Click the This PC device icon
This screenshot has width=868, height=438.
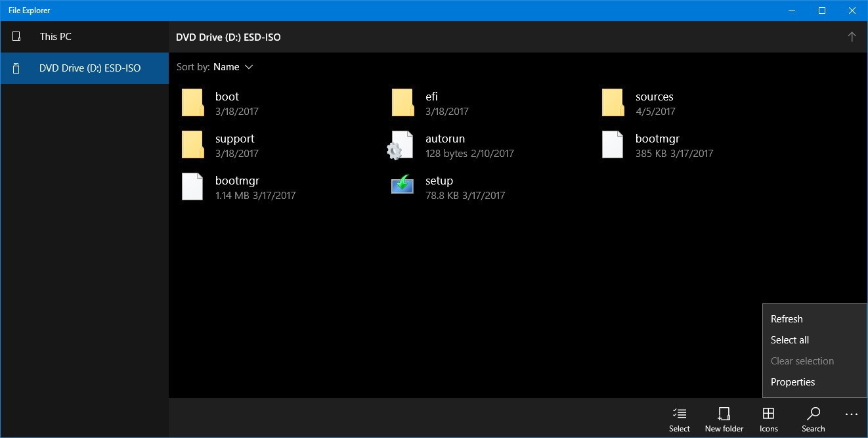[x=16, y=37]
